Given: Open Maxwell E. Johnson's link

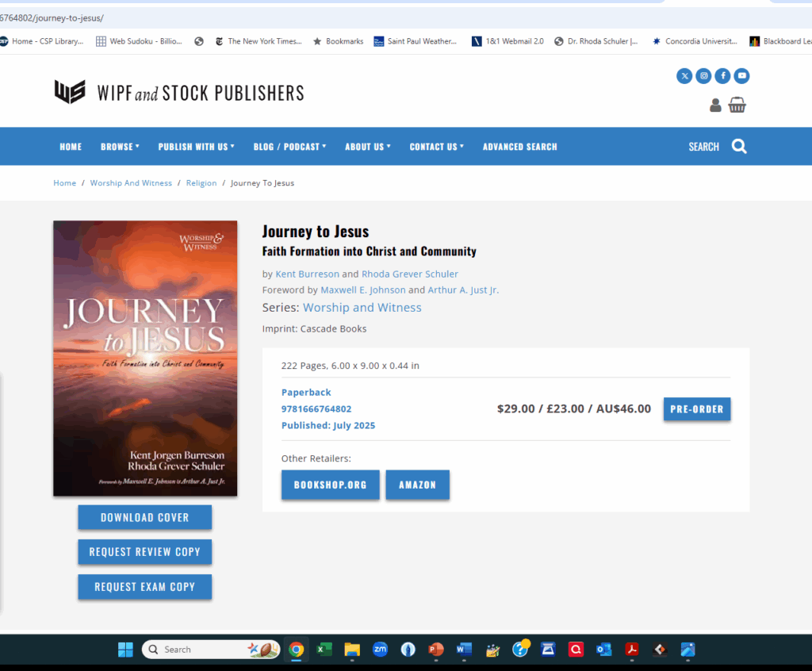Looking at the screenshot, I should [x=363, y=290].
